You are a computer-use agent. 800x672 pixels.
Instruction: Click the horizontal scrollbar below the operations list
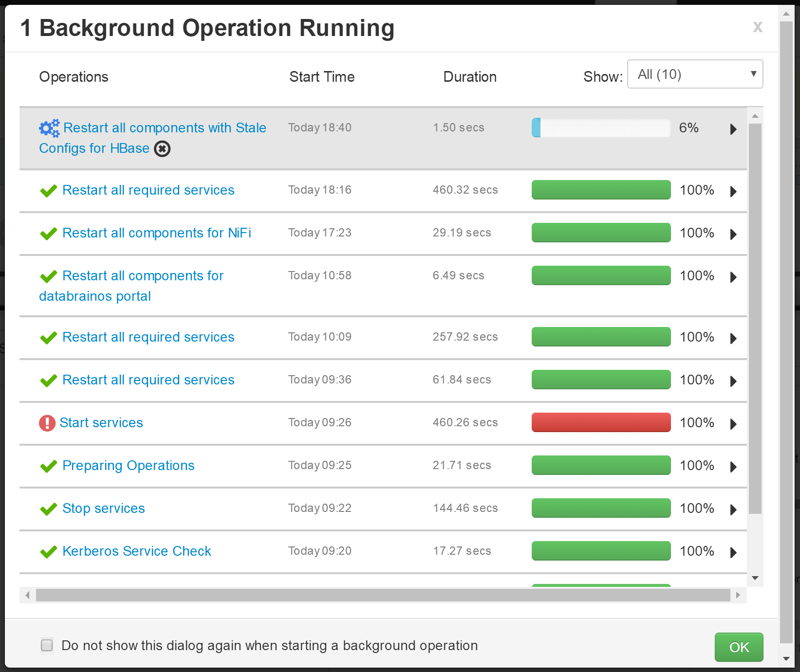(383, 595)
